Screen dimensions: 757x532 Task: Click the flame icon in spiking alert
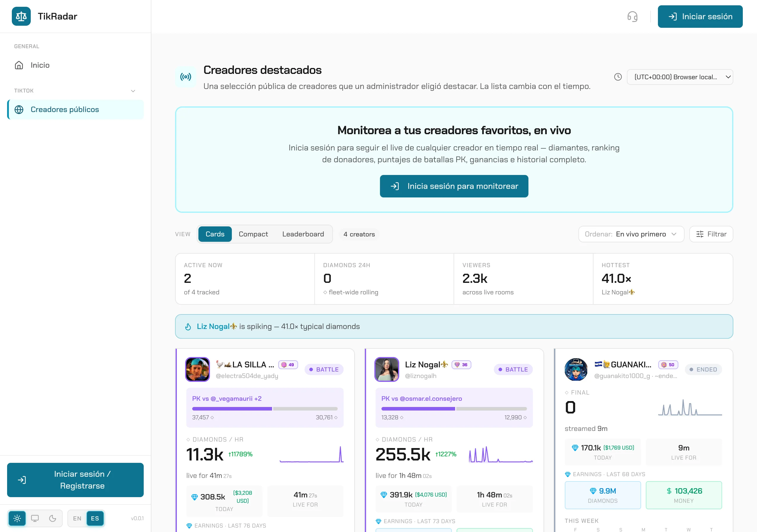point(188,327)
